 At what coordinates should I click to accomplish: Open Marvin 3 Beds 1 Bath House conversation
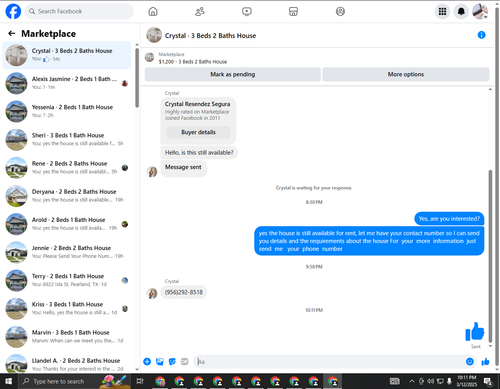coord(67,337)
